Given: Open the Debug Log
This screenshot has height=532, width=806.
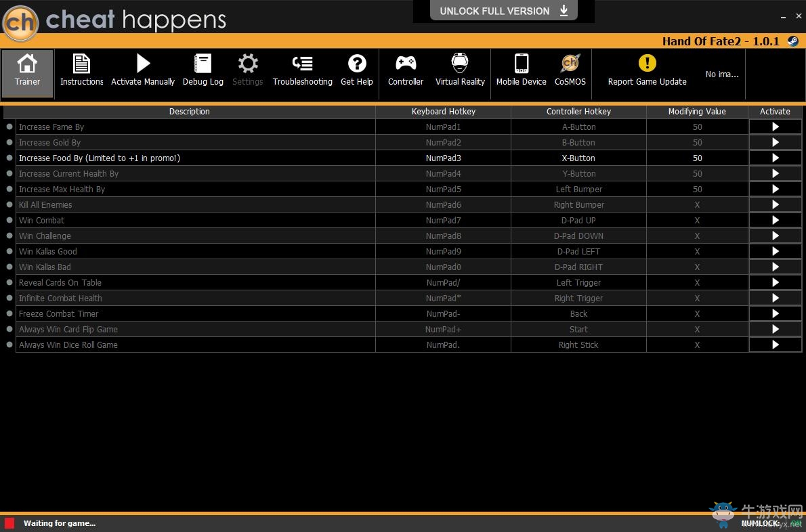Looking at the screenshot, I should 203,70.
